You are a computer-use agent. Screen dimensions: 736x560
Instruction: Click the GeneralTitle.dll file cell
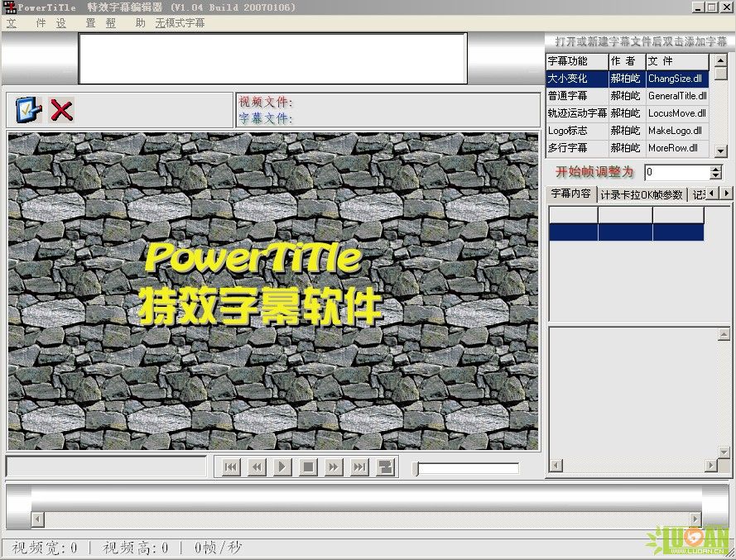point(677,96)
